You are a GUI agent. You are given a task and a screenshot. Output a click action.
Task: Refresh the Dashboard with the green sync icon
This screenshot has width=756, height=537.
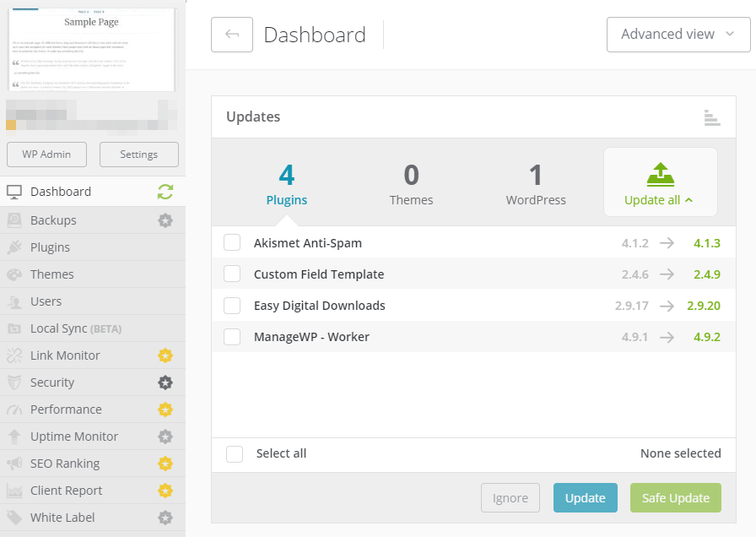click(165, 192)
